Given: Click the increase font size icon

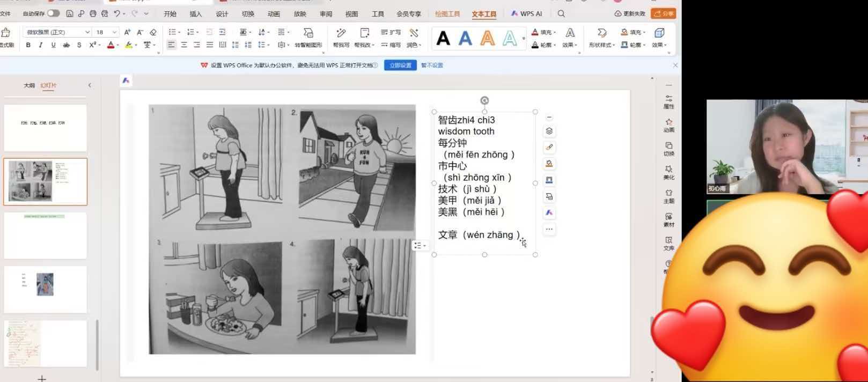Looking at the screenshot, I should (127, 32).
